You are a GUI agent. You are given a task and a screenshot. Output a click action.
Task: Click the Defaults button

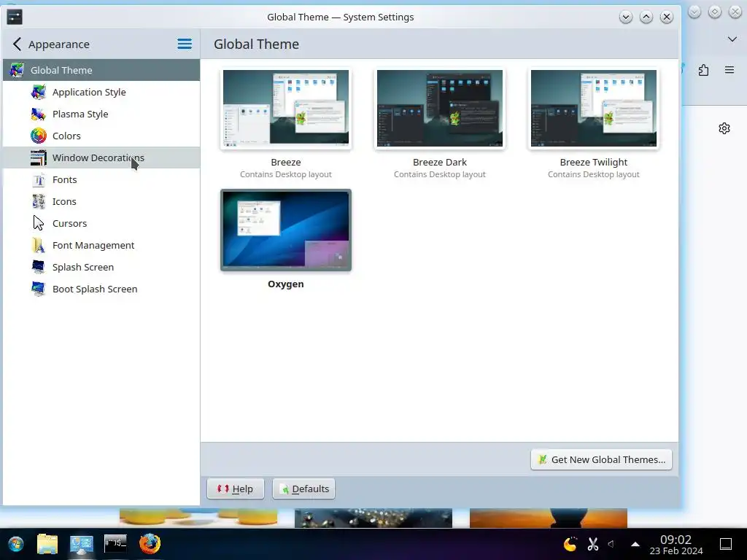coord(303,489)
